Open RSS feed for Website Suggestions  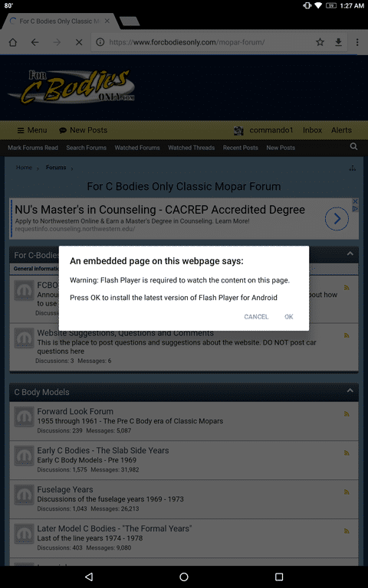[347, 335]
